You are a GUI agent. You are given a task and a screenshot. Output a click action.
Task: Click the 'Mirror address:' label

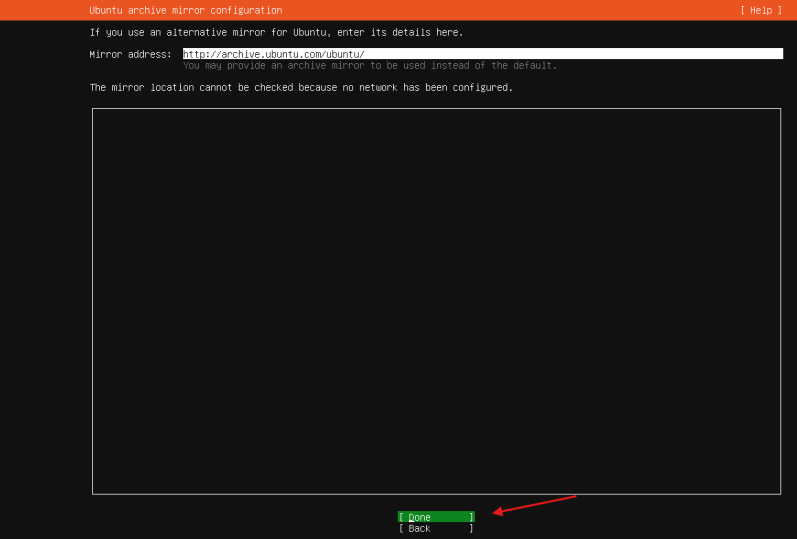pyautogui.click(x=131, y=54)
